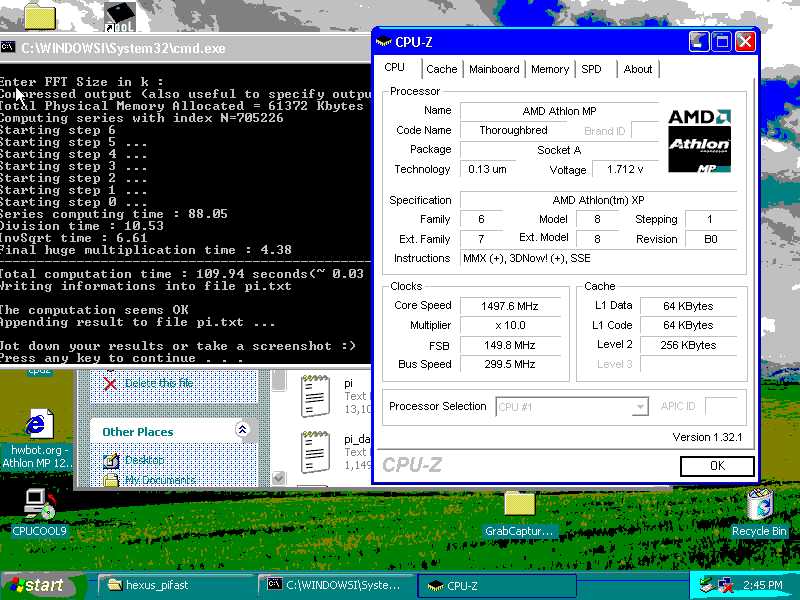Click the L1 Data 64 KBytes value
Viewport: 800px width, 600px height.
tap(688, 306)
